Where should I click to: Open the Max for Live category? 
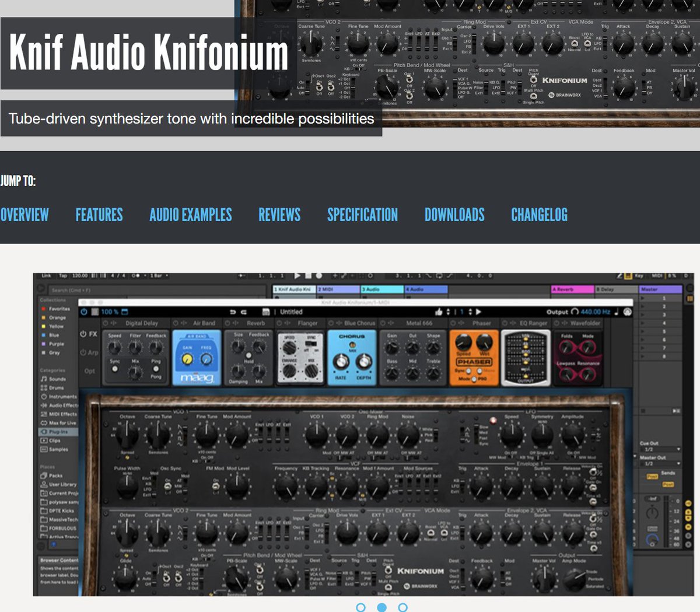[59, 423]
